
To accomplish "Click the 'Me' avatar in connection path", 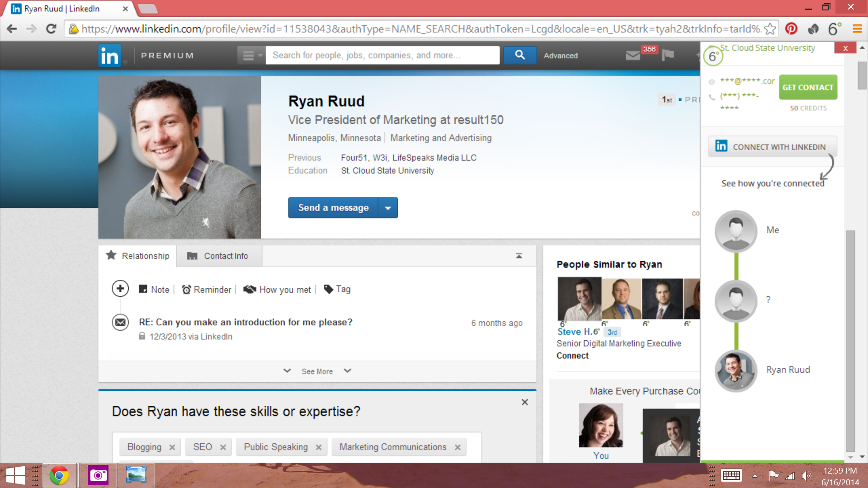I will click(736, 231).
